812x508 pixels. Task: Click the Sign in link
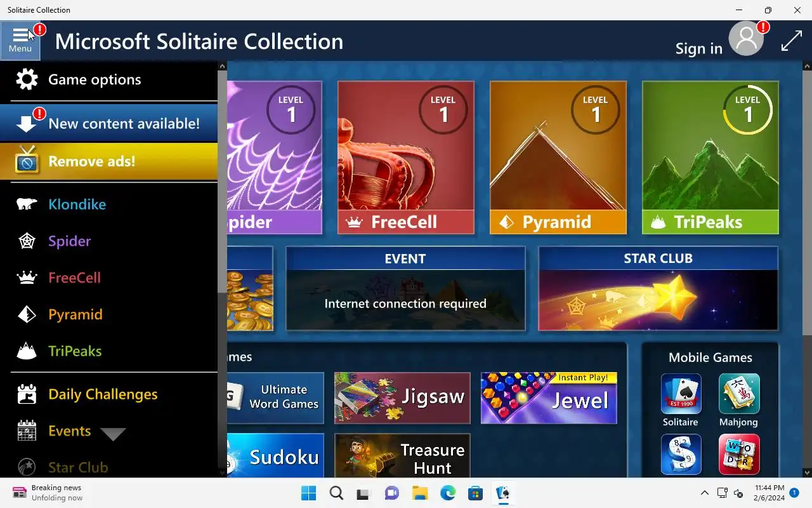coord(698,49)
